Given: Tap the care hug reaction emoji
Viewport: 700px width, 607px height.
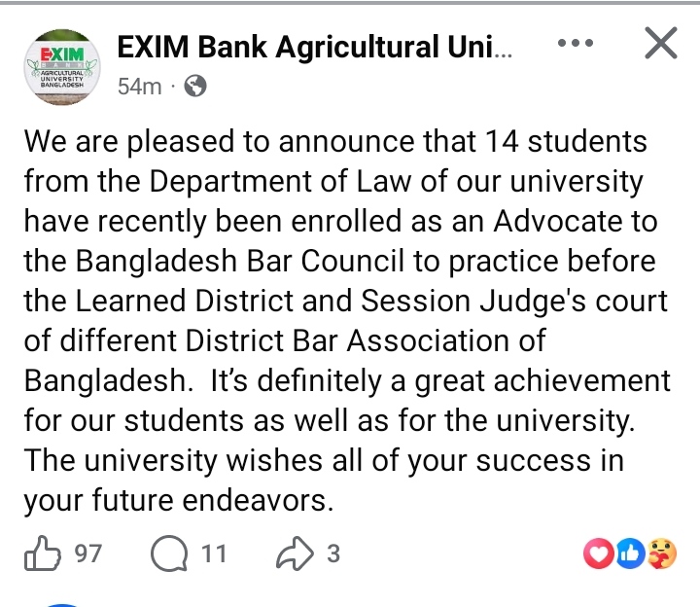Looking at the screenshot, I should tap(661, 553).
